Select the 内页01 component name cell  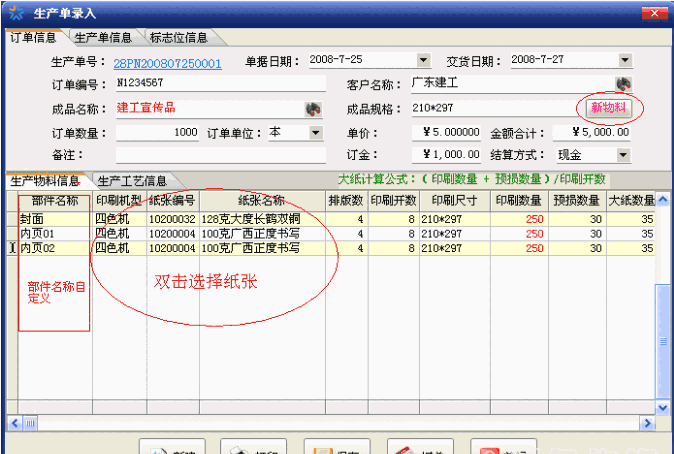pyautogui.click(x=55, y=233)
